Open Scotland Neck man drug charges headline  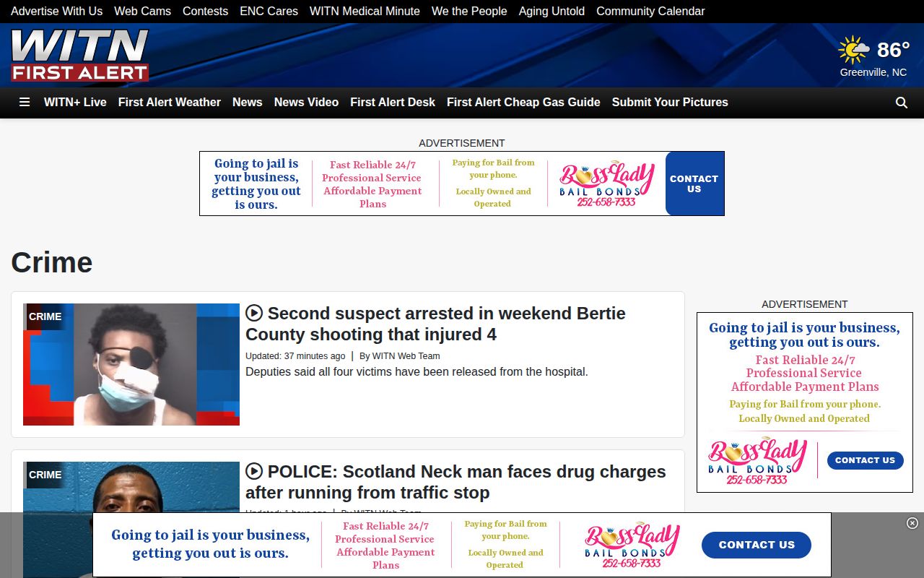456,482
